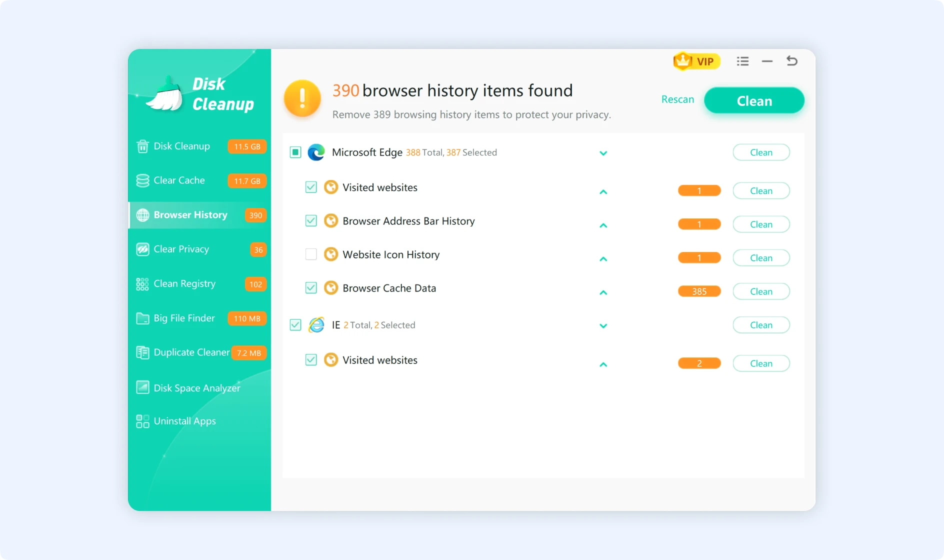Select the Internet Explorer icon
The width and height of the screenshot is (944, 560).
[316, 325]
